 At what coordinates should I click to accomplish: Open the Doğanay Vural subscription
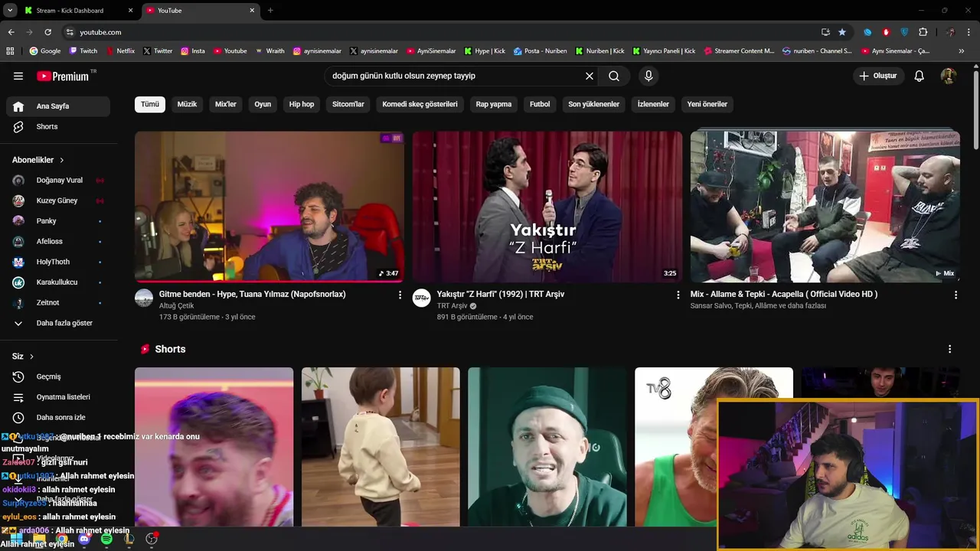coord(58,180)
